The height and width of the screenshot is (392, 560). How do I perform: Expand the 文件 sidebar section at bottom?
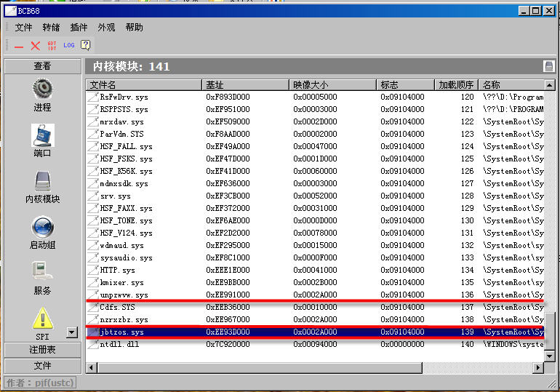click(x=42, y=366)
